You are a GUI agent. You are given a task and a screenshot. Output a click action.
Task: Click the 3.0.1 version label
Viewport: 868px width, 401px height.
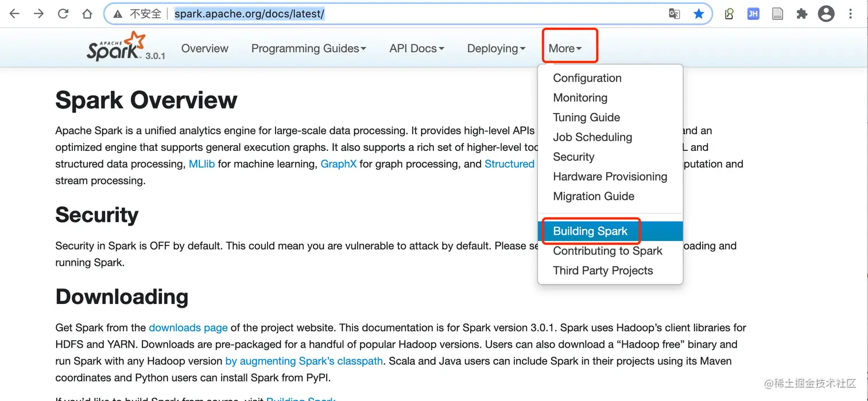coord(155,56)
